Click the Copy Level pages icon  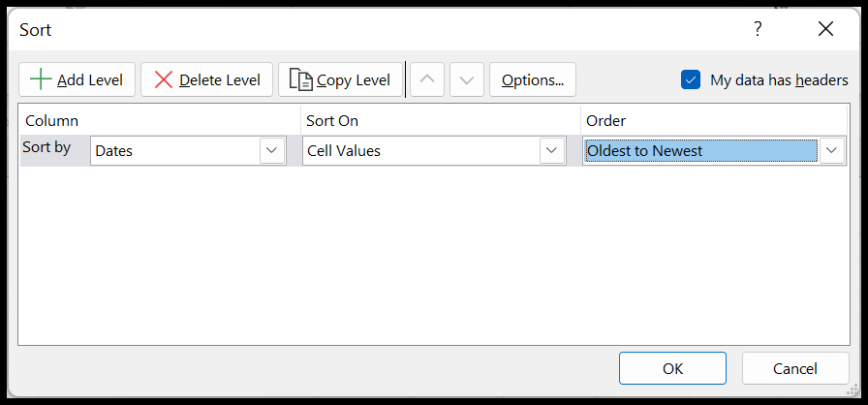[301, 79]
